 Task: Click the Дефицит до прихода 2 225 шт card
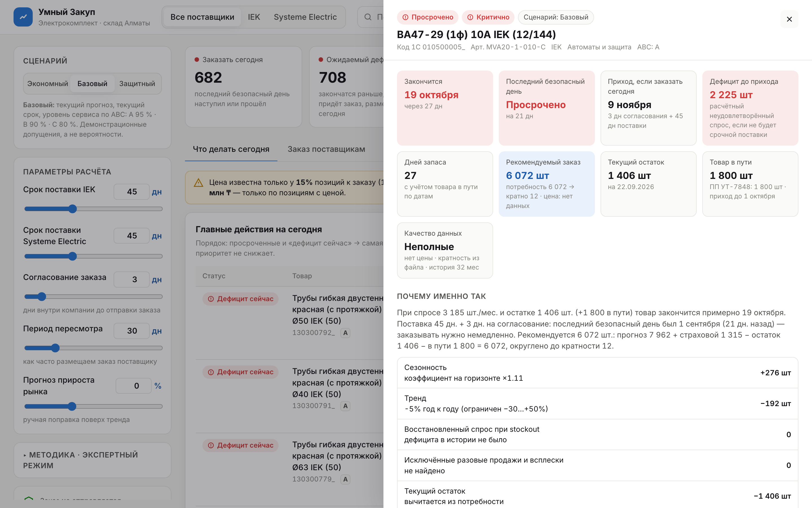pos(750,108)
